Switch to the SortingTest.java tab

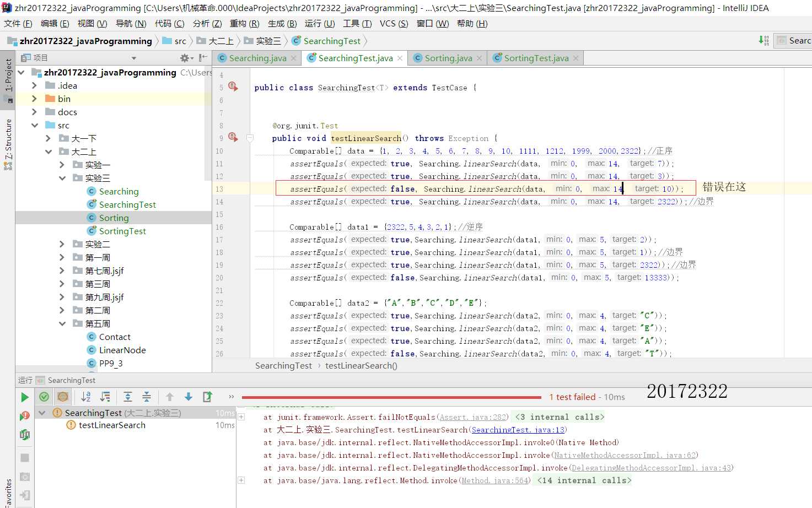point(536,58)
